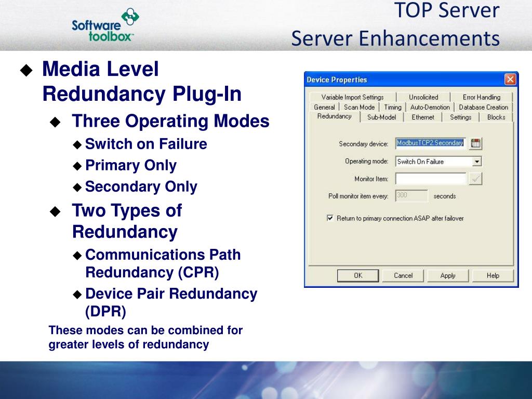Select the Database Creation tab
This screenshot has height=399, width=532.
tap(484, 107)
